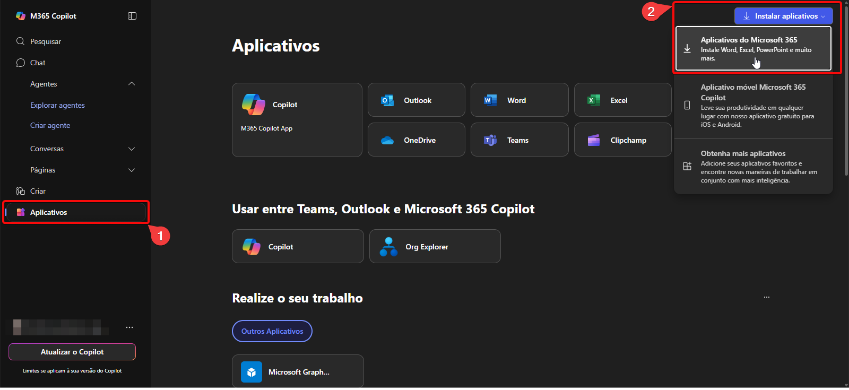This screenshot has height=390, width=849.
Task: Click the mobile phone icon in install menu
Action: 687,106
